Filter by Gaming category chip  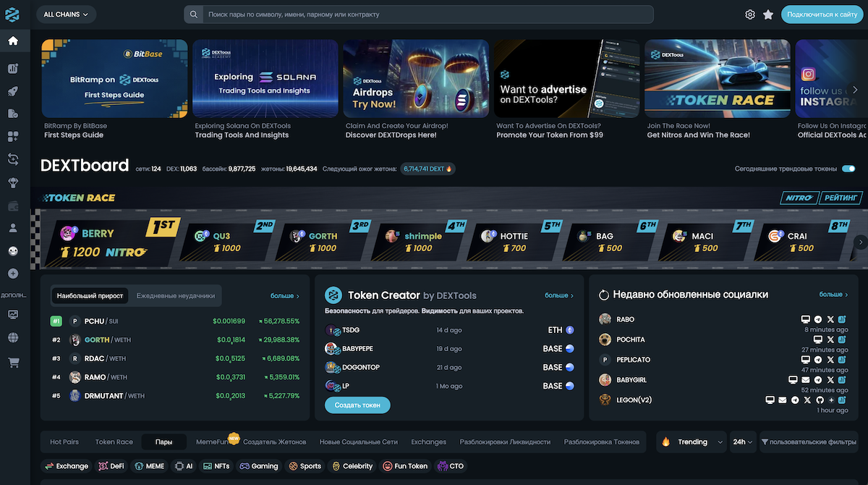(x=259, y=466)
